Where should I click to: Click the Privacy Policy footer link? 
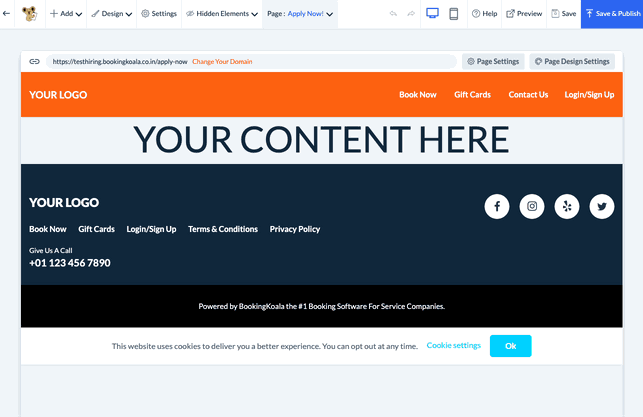(x=295, y=229)
